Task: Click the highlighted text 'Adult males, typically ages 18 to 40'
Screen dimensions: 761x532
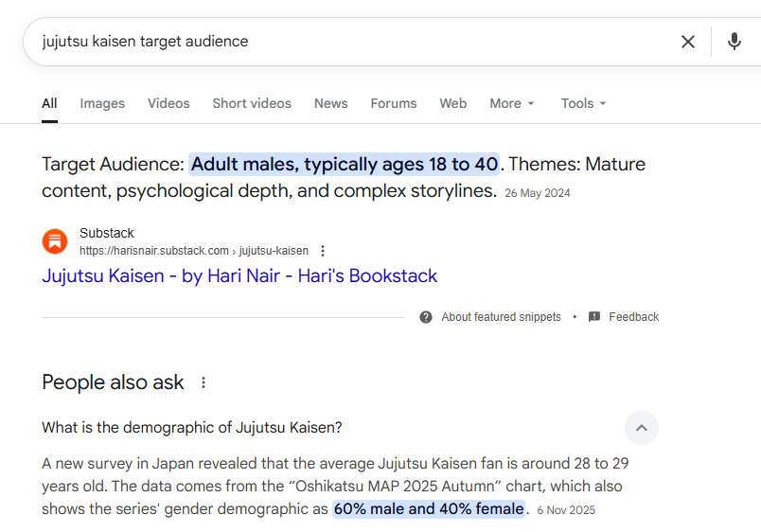Action: (x=345, y=165)
